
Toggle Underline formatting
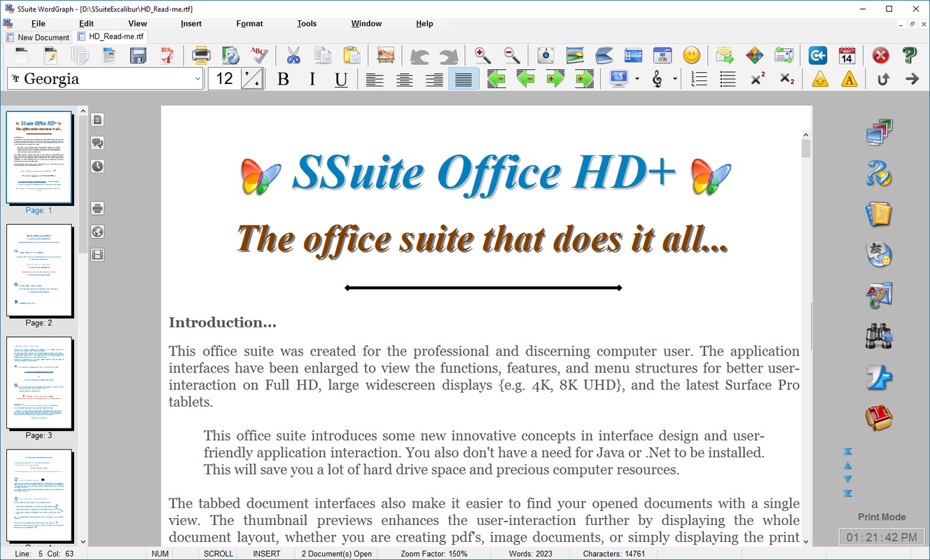341,79
